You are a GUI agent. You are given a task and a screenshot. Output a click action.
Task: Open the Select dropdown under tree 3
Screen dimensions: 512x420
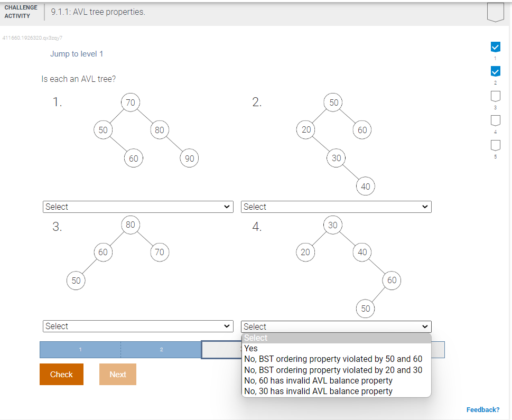coord(137,326)
